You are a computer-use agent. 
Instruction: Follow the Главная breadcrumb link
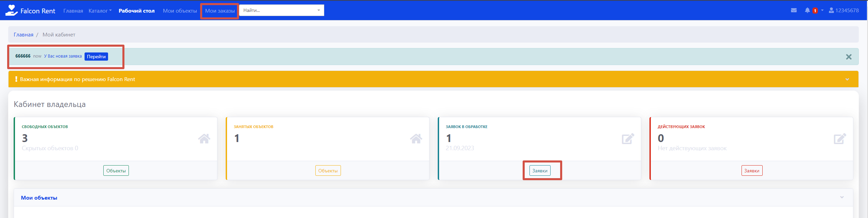point(24,35)
